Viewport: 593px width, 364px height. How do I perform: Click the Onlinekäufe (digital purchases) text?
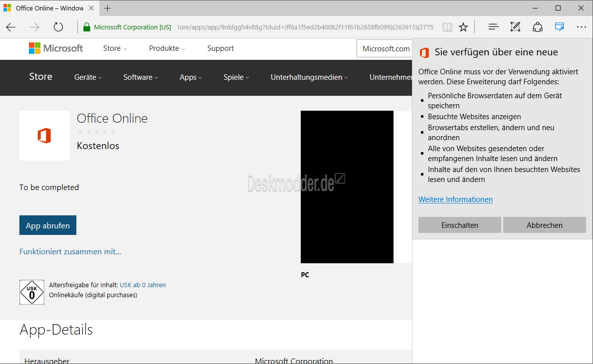click(x=93, y=295)
